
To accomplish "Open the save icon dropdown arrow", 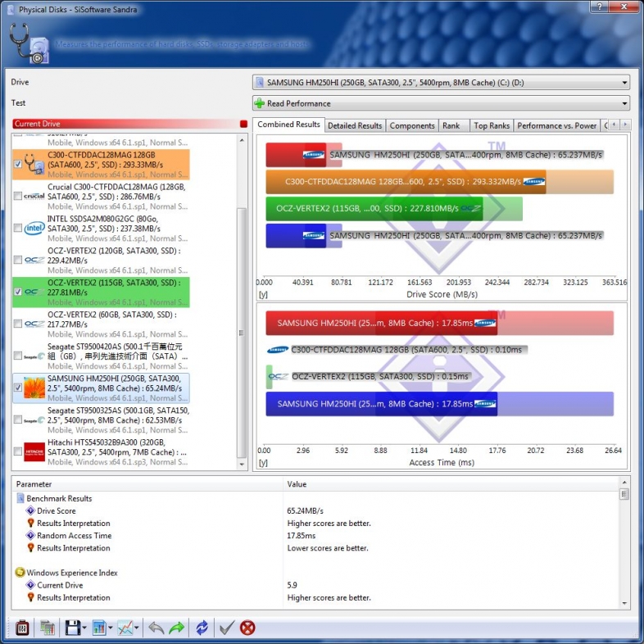I will (84, 628).
